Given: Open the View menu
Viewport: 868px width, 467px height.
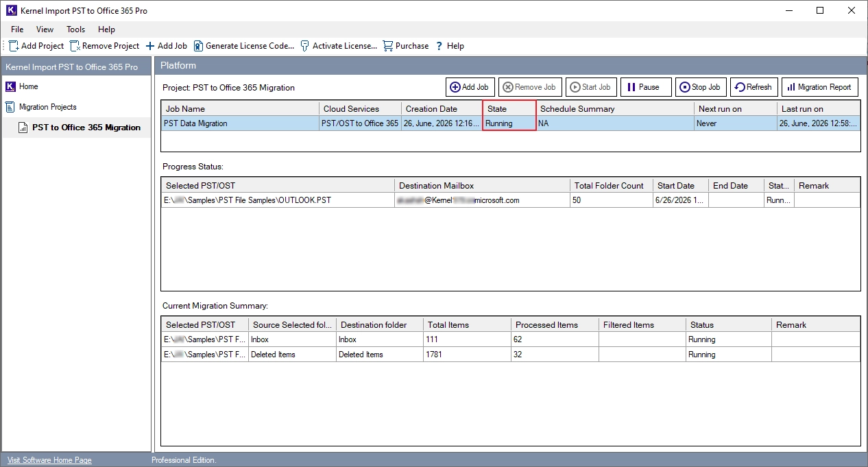Looking at the screenshot, I should coord(45,29).
